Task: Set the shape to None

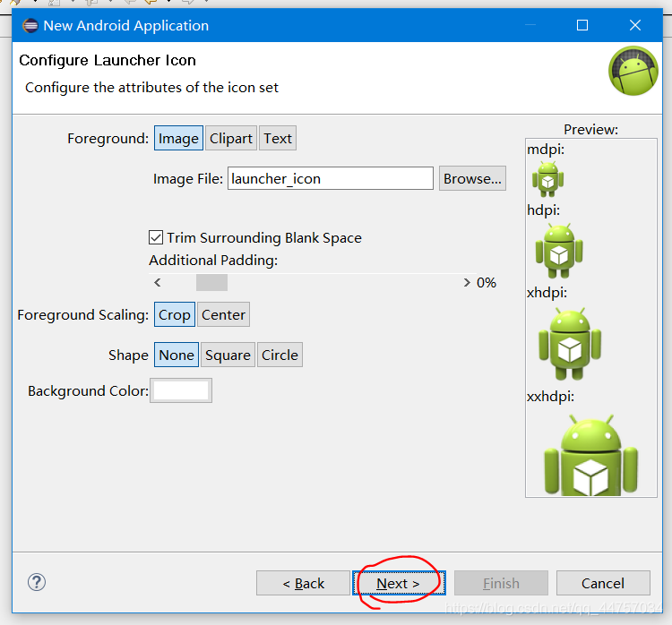Action: pyautogui.click(x=177, y=355)
